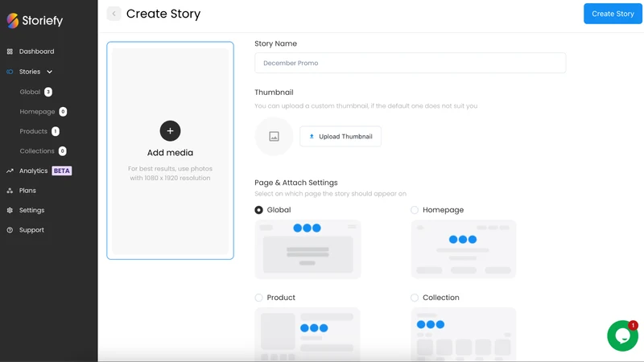Select the Global page radio button

[258, 210]
